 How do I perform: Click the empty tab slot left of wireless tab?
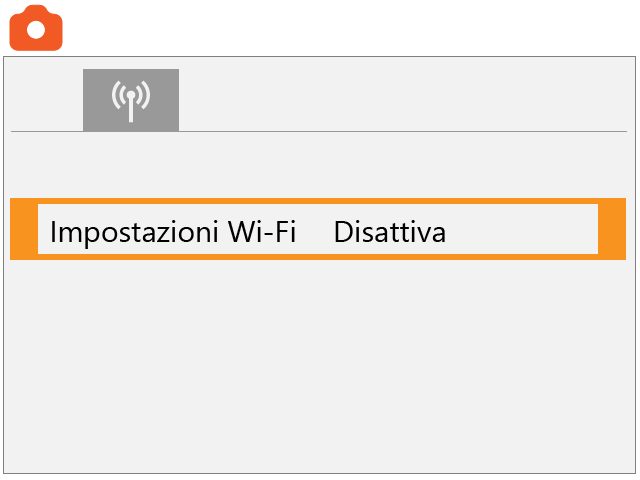coord(46,100)
